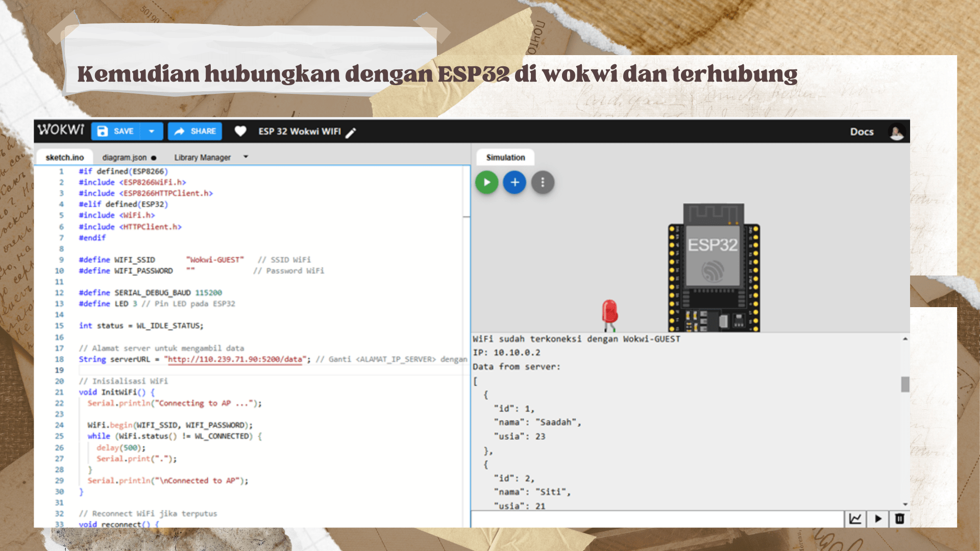Switch to sketch.ino tab
The width and height of the screenshot is (980, 551).
coord(64,157)
